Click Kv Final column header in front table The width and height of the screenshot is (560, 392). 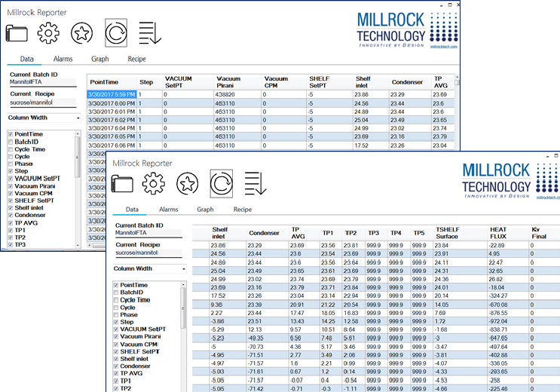[544, 233]
